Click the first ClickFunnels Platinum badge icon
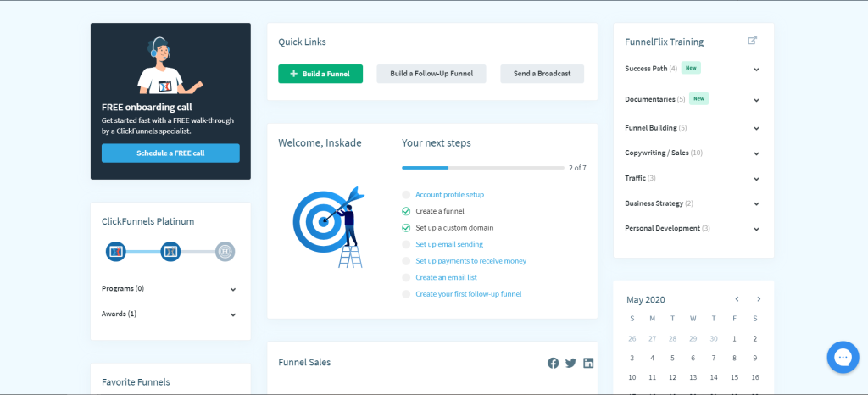 click(116, 252)
